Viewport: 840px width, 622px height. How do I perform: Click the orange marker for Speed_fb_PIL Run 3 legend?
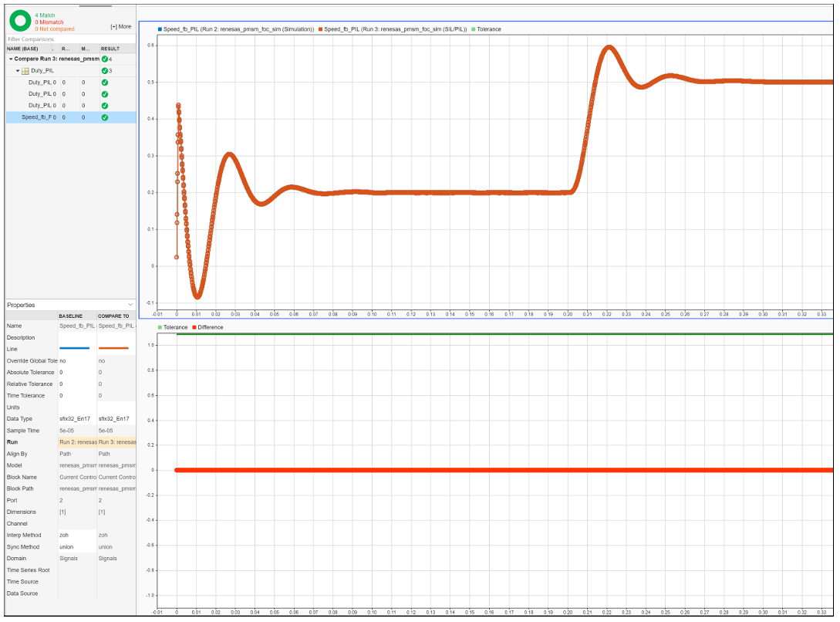point(319,29)
